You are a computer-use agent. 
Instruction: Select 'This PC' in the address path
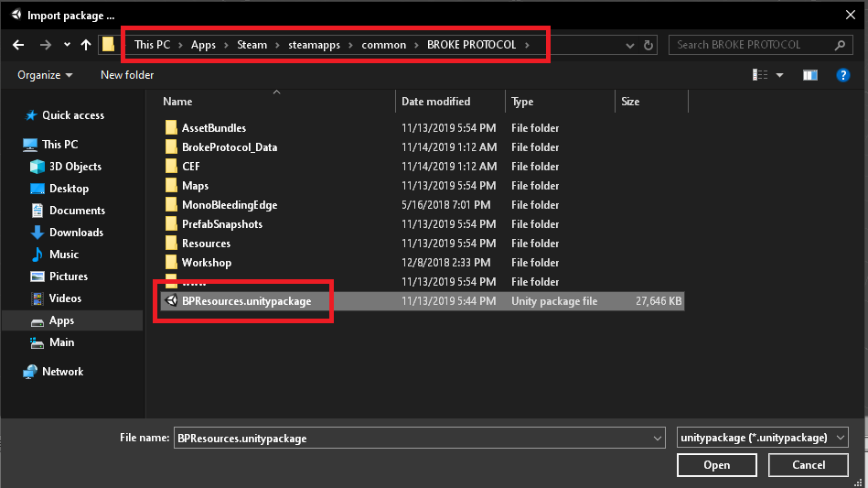(x=152, y=45)
